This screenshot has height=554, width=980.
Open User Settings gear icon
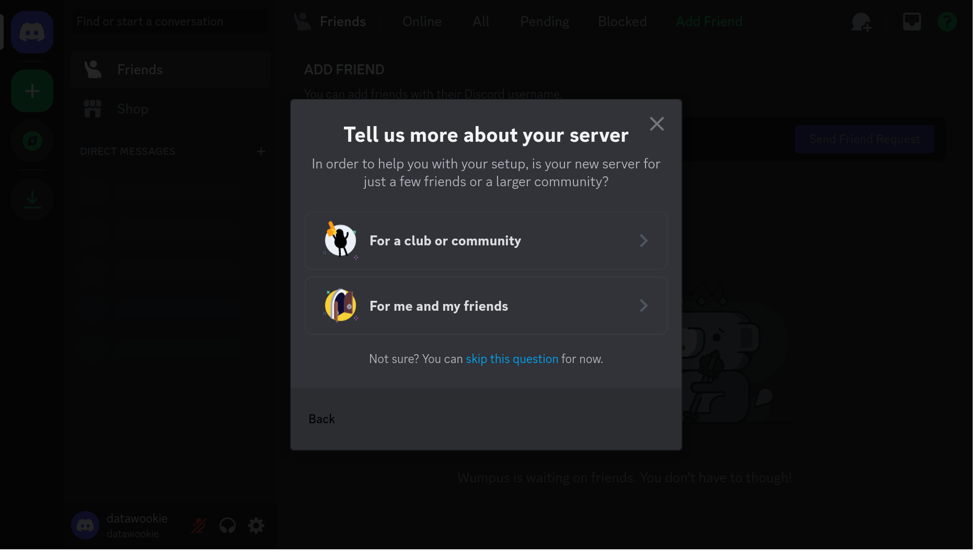256,525
